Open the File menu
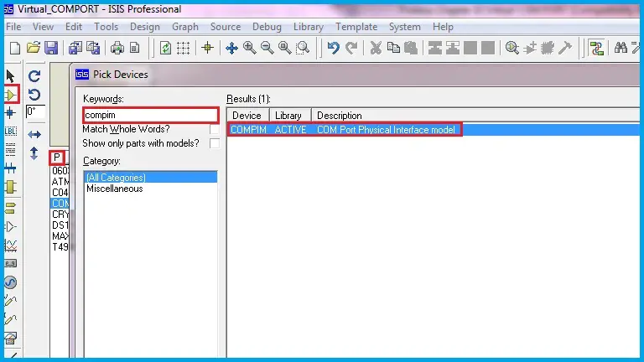Image resolution: width=644 pixels, height=362 pixels. click(x=13, y=27)
